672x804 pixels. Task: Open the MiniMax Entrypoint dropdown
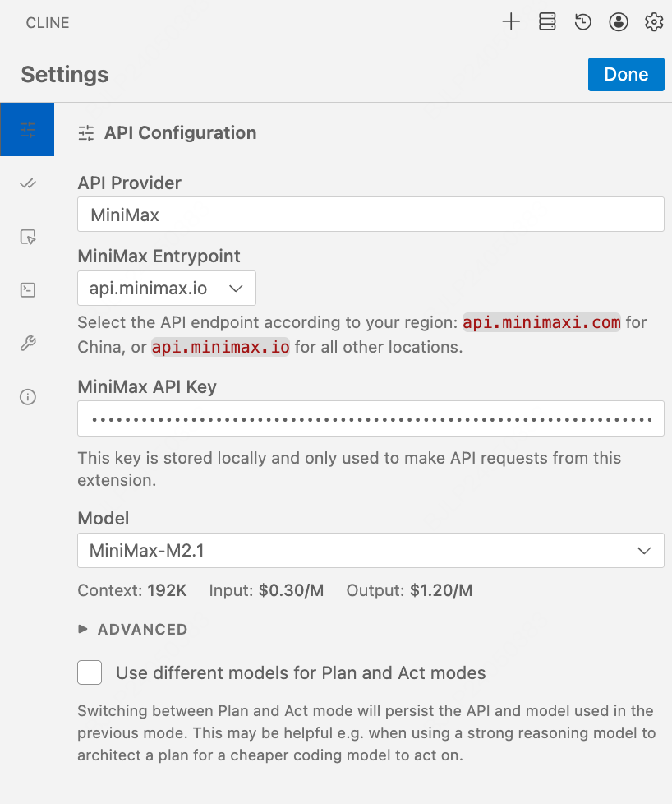(167, 289)
